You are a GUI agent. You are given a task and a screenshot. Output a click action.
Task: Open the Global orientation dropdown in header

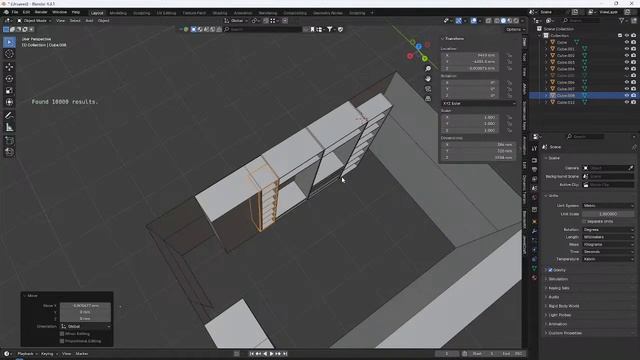tap(236, 20)
